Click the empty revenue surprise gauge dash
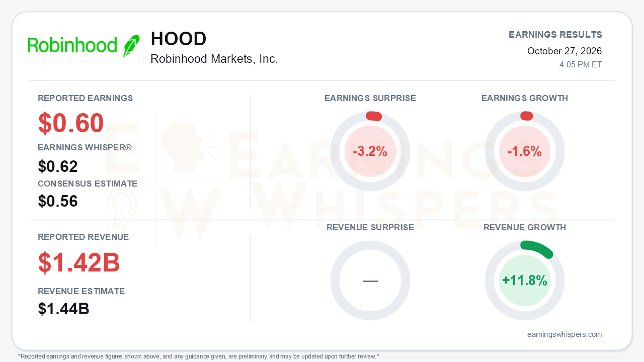Image resolution: width=644 pixels, height=362 pixels. (x=370, y=281)
